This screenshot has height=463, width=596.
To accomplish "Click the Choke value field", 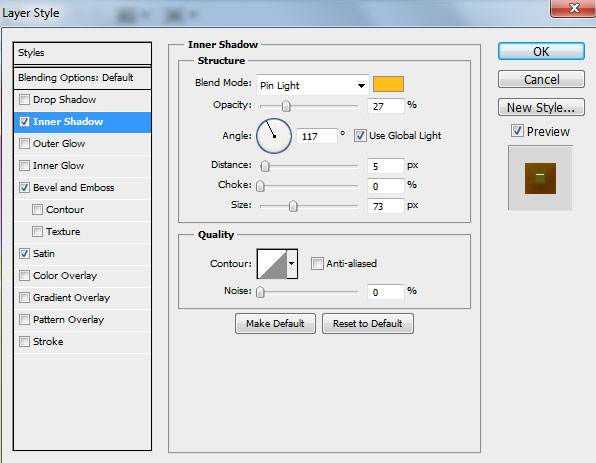I will [x=385, y=186].
